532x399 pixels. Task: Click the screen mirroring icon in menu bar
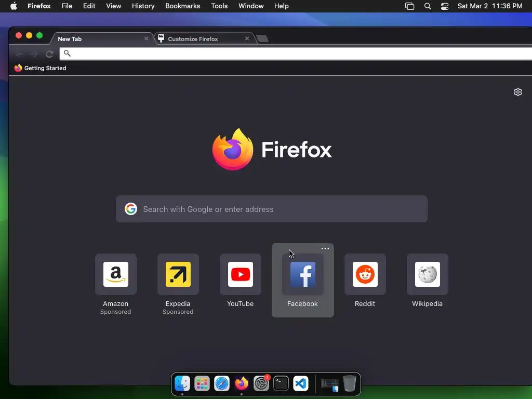click(409, 6)
